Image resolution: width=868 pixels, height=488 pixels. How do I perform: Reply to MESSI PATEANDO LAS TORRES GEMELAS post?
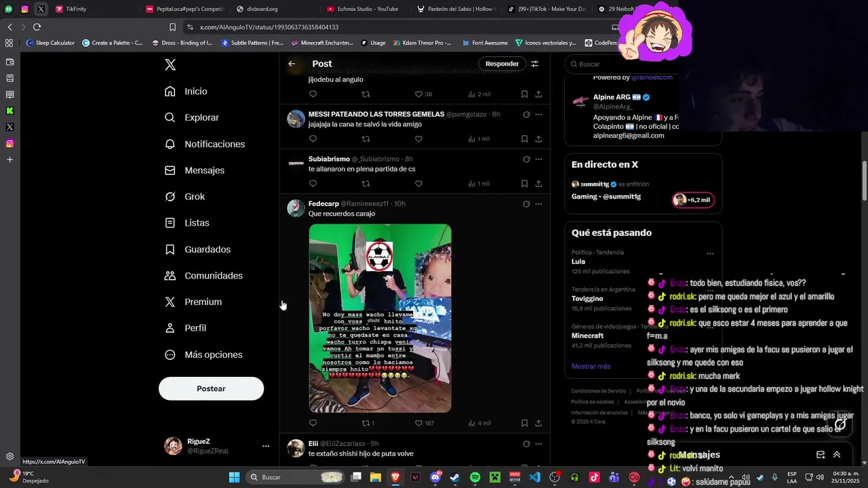313,139
